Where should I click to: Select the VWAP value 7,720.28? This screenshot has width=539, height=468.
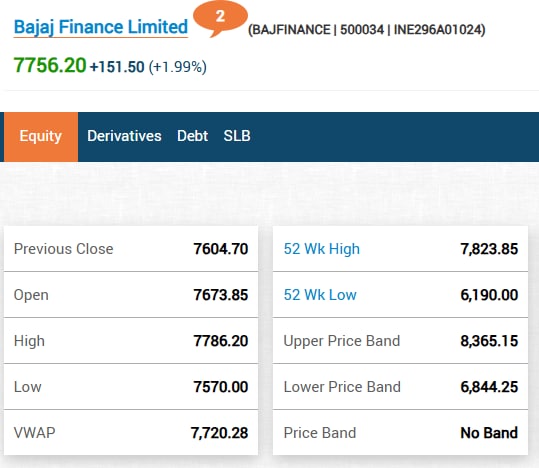pyautogui.click(x=219, y=433)
